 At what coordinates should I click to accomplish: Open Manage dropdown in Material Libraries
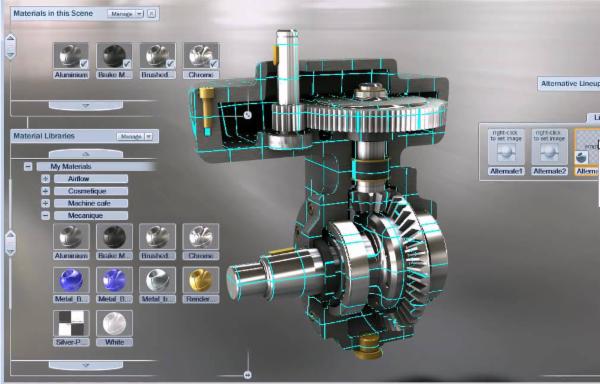click(x=134, y=136)
